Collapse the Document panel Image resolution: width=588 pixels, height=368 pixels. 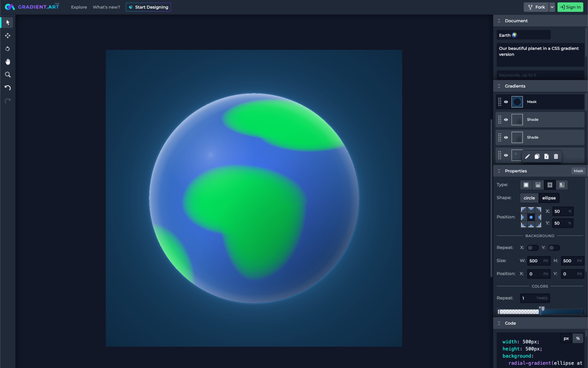point(499,21)
